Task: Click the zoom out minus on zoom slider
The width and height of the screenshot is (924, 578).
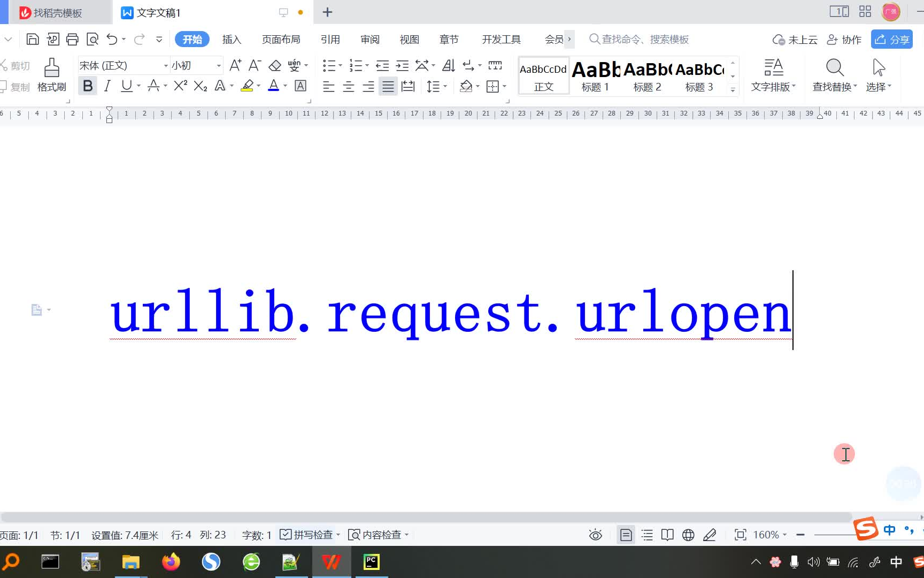Action: (800, 535)
